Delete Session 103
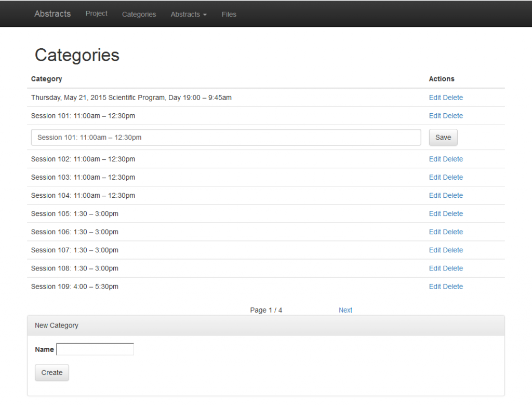Image resolution: width=532 pixels, height=406 pixels. coord(453,177)
